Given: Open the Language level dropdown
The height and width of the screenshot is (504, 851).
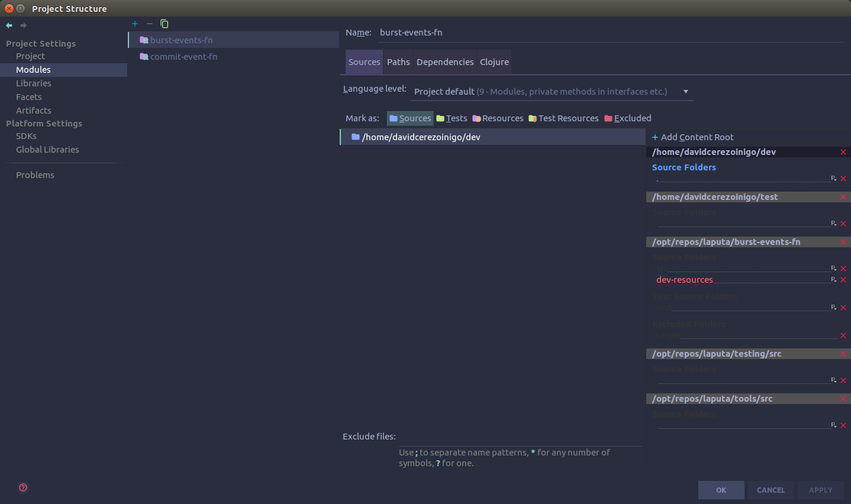Looking at the screenshot, I should [685, 92].
